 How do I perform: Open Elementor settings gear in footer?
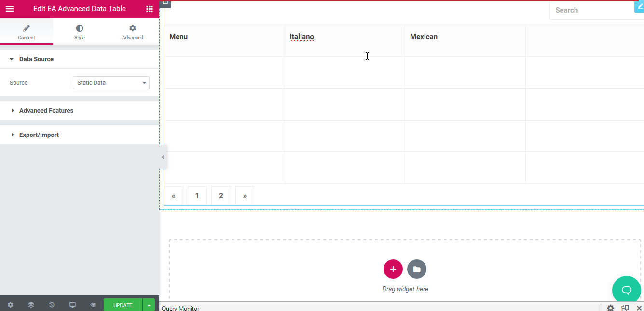click(x=10, y=305)
